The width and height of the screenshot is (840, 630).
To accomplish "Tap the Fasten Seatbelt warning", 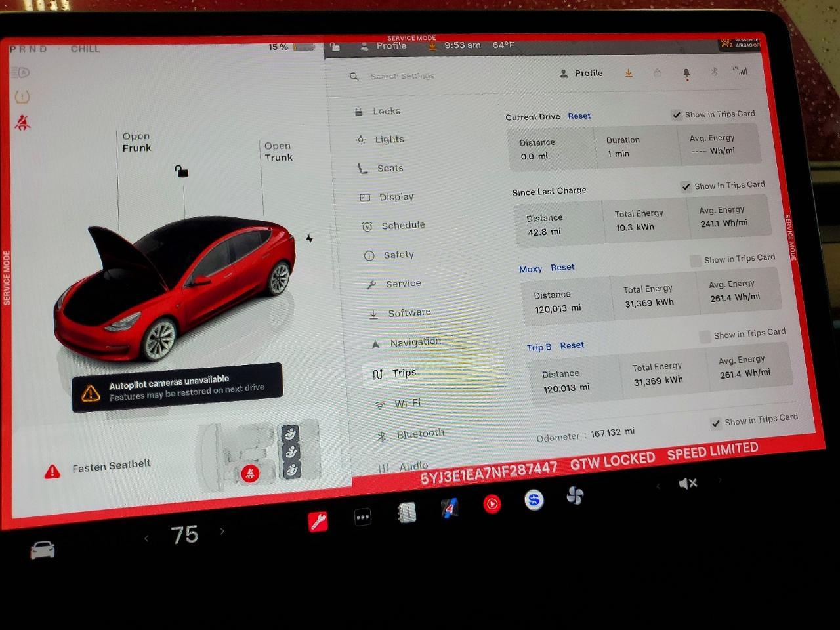I will coord(97,468).
